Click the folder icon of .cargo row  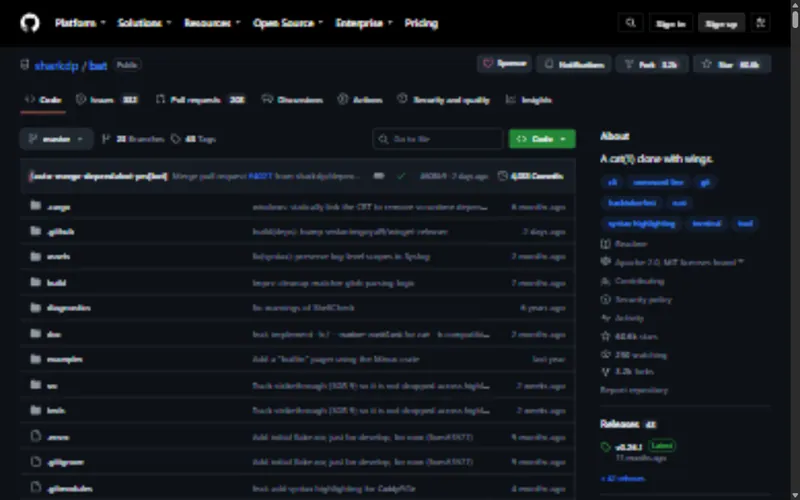35,206
